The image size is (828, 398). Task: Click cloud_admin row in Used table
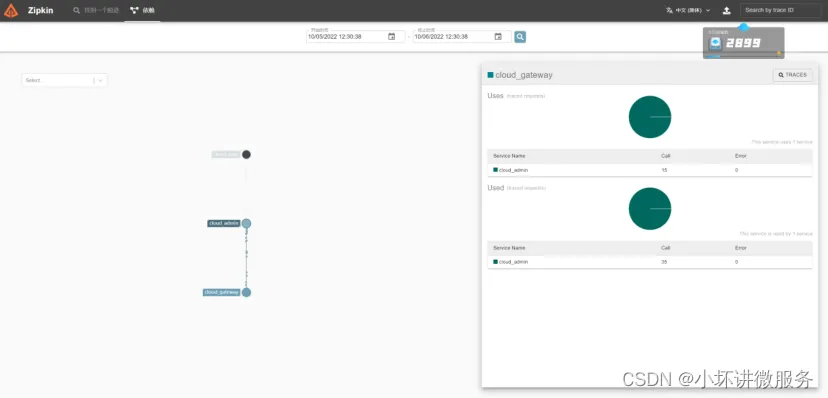pos(650,262)
